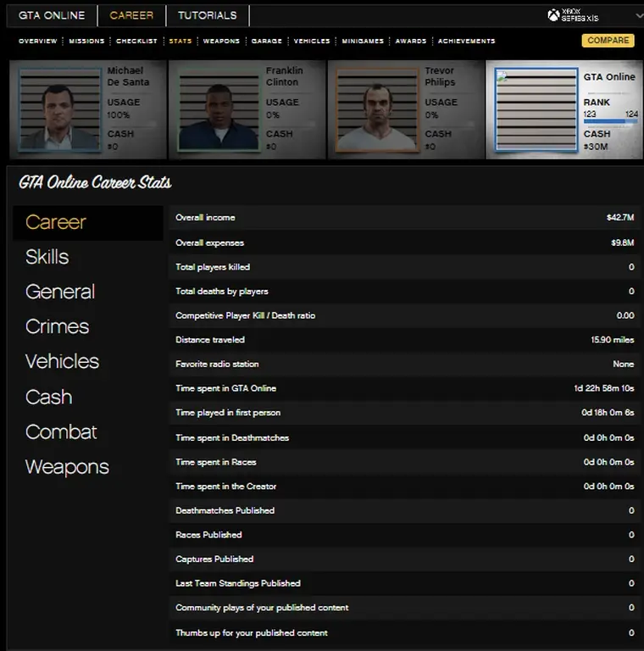Open the Minigames section
Image resolution: width=644 pixels, height=651 pixels.
point(362,41)
